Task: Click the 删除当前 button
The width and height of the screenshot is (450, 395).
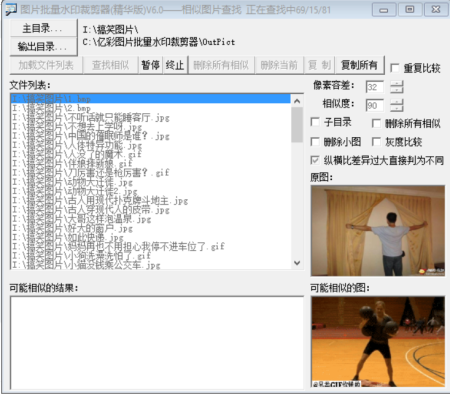Action: click(x=279, y=65)
